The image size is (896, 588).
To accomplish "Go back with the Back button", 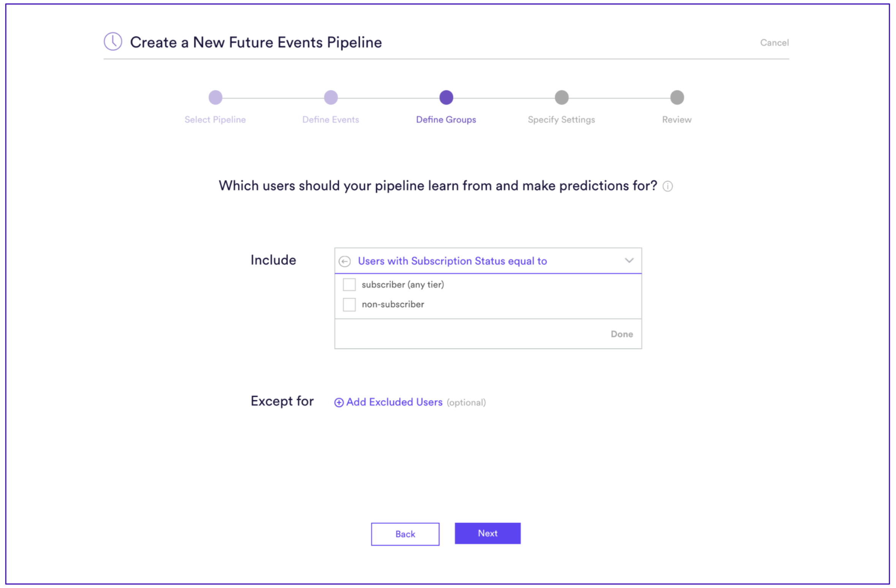I will (x=405, y=534).
